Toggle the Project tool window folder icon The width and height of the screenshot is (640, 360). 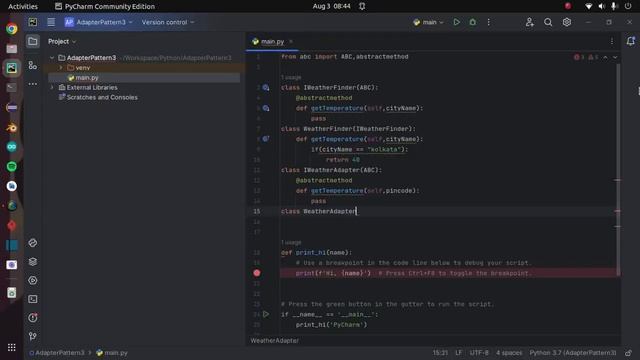(x=33, y=41)
